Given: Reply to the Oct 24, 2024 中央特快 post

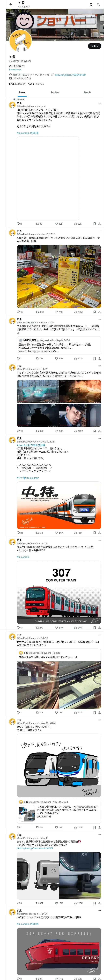Looking at the screenshot, I should click(20, 533).
